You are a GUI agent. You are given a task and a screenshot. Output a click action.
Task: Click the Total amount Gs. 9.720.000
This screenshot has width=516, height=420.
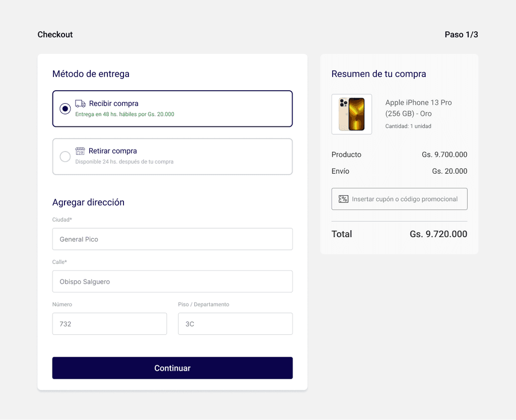coord(438,234)
